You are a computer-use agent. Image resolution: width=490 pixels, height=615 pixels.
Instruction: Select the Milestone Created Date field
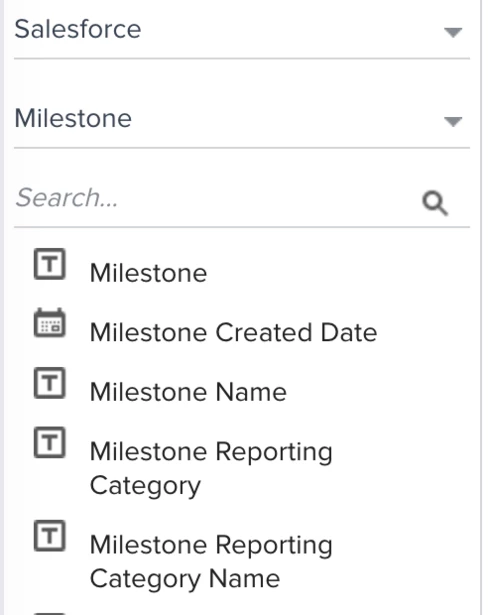point(233,333)
